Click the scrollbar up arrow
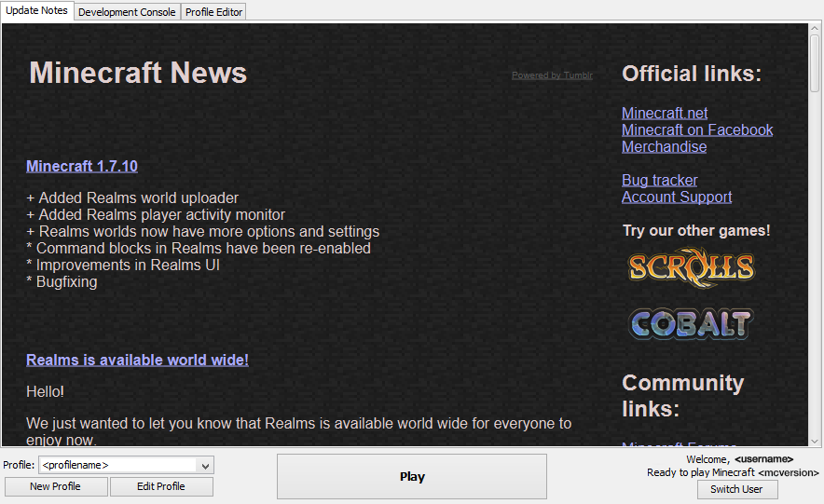 [x=815, y=28]
